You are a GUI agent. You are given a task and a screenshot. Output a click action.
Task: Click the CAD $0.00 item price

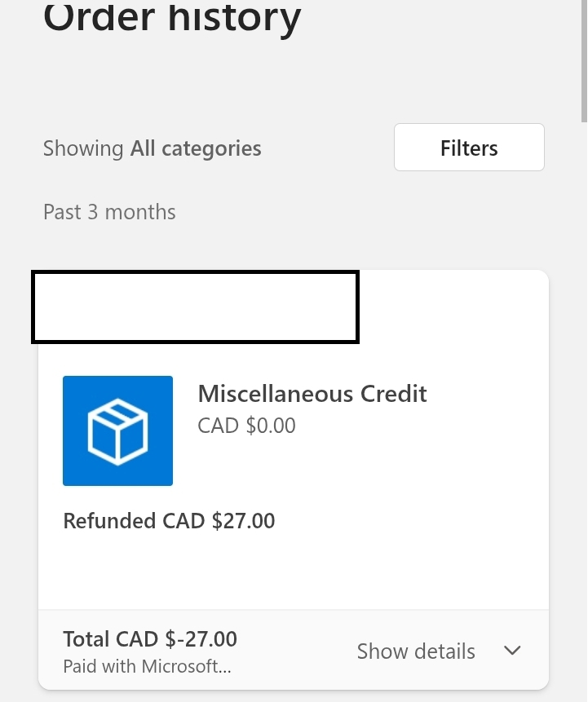(x=247, y=426)
